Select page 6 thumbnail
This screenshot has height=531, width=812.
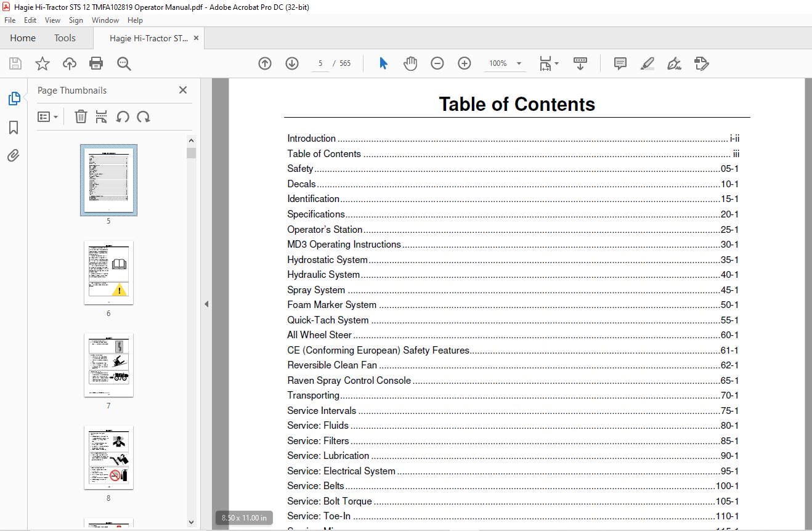pyautogui.click(x=108, y=272)
